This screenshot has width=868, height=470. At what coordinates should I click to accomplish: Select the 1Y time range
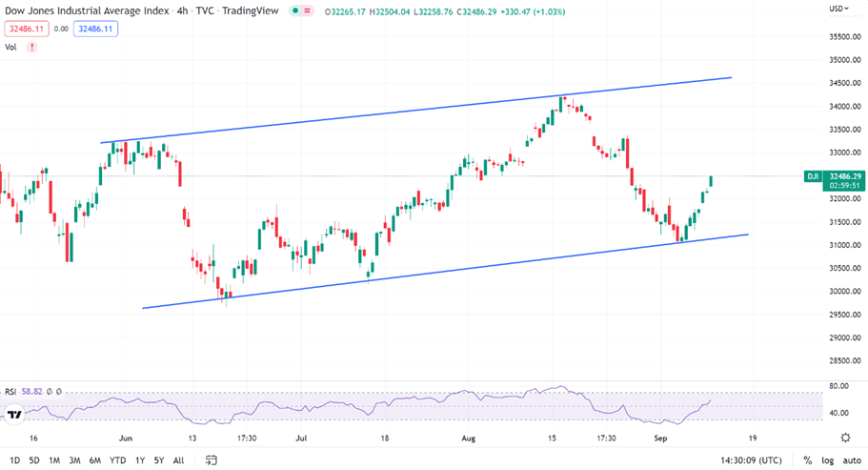140,460
